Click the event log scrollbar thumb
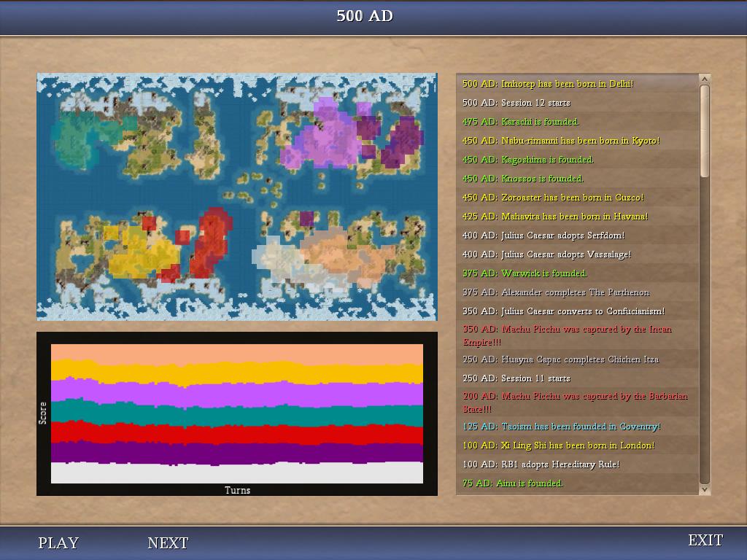Image resolution: width=747 pixels, height=560 pixels. 705,131
